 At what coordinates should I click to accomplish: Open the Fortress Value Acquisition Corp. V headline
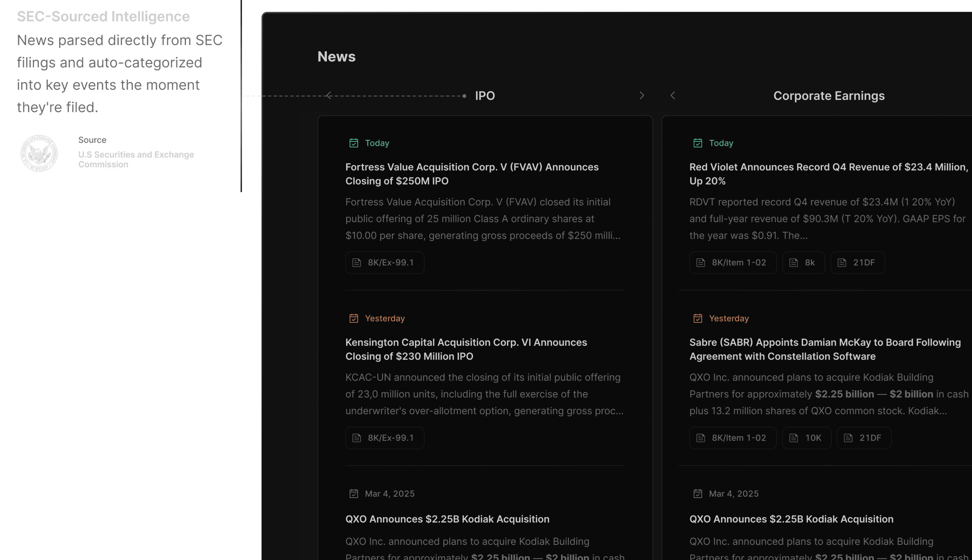point(472,174)
